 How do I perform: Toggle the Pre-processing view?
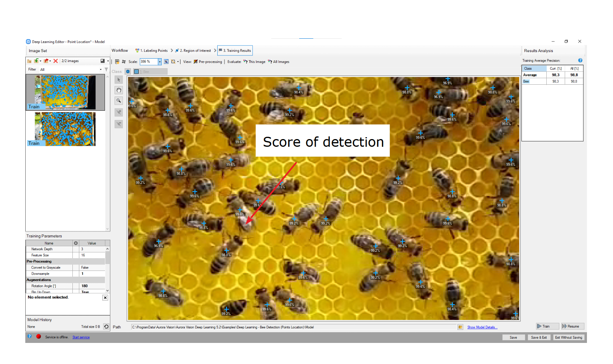tap(208, 62)
